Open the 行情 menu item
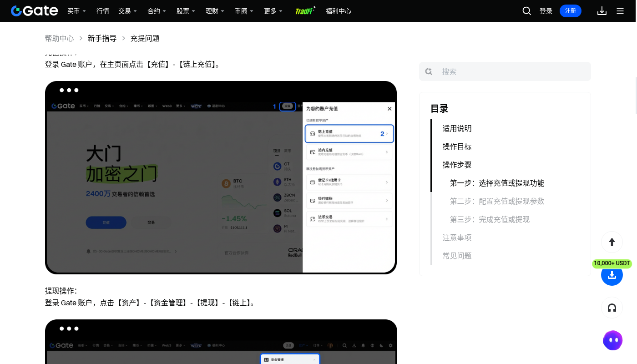The height and width of the screenshot is (364, 637). [x=103, y=11]
